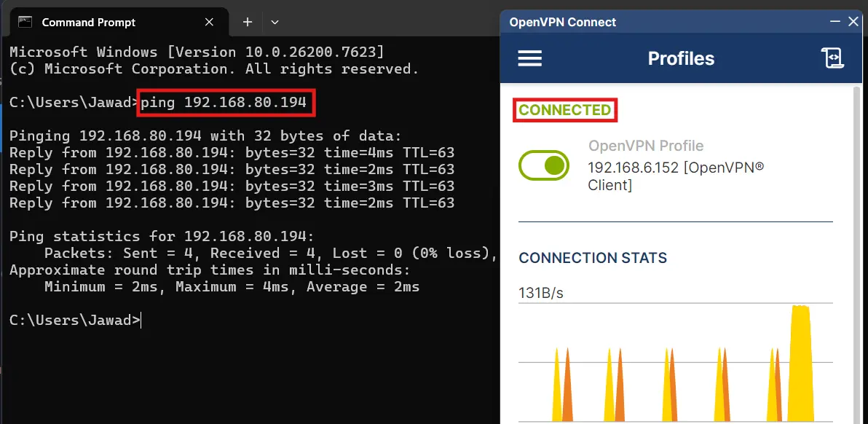
Task: Click the reply line with time=3ms
Action: 232,186
